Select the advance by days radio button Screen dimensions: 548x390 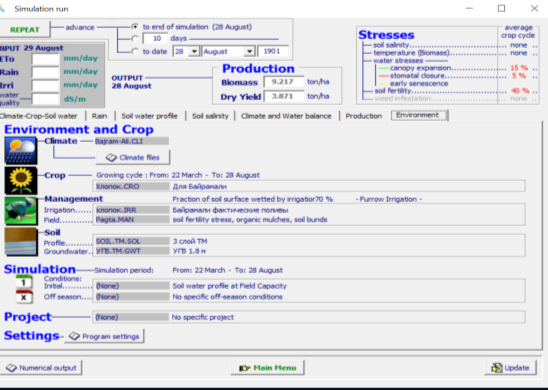tap(135, 38)
